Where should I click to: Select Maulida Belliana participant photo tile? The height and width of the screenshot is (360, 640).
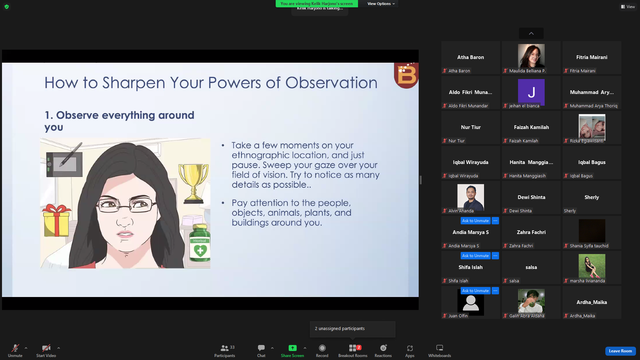(x=531, y=58)
